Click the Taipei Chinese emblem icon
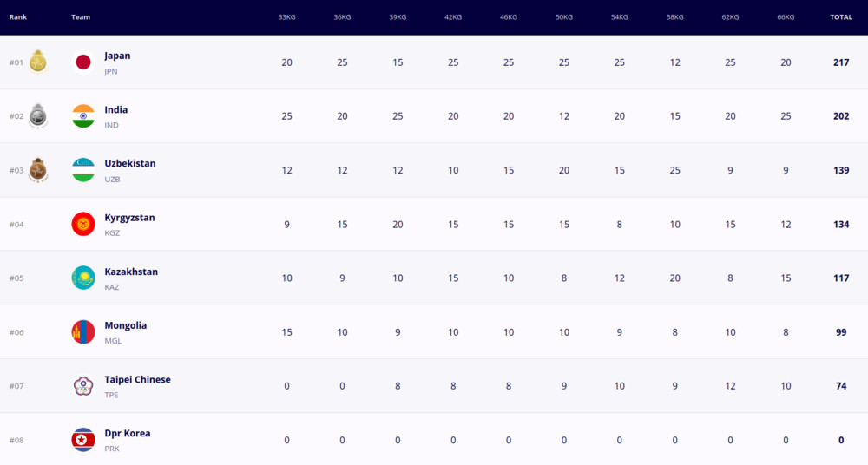 pos(83,386)
